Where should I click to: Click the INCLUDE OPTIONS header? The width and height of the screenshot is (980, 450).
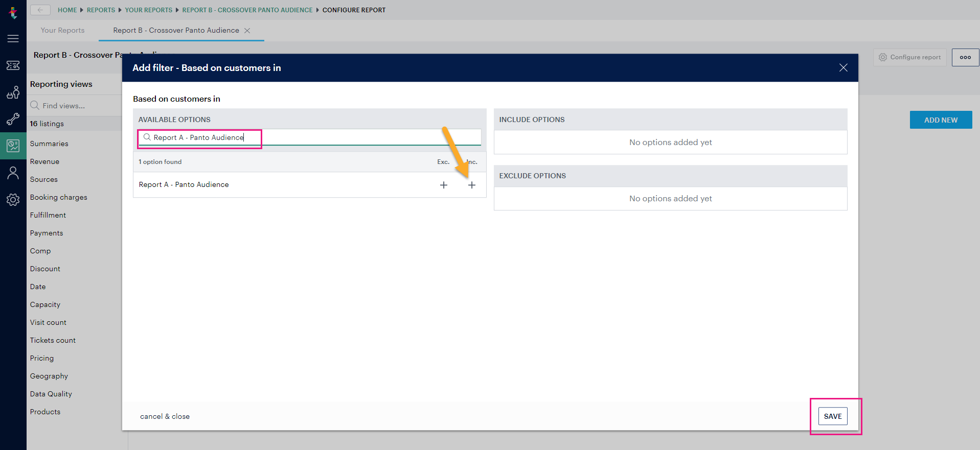pos(532,120)
